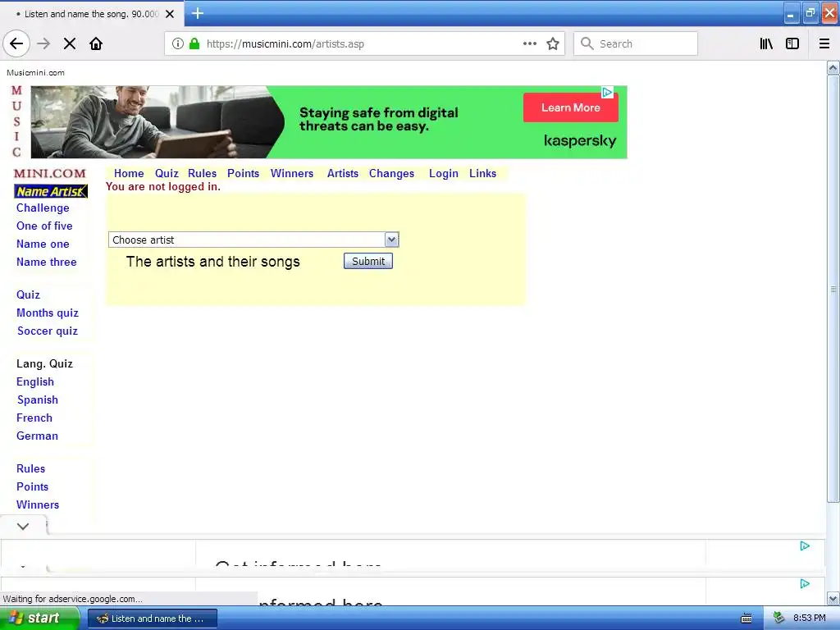Open the 'Choose artist' dropdown
Screen dimensions: 840x630
click(254, 240)
